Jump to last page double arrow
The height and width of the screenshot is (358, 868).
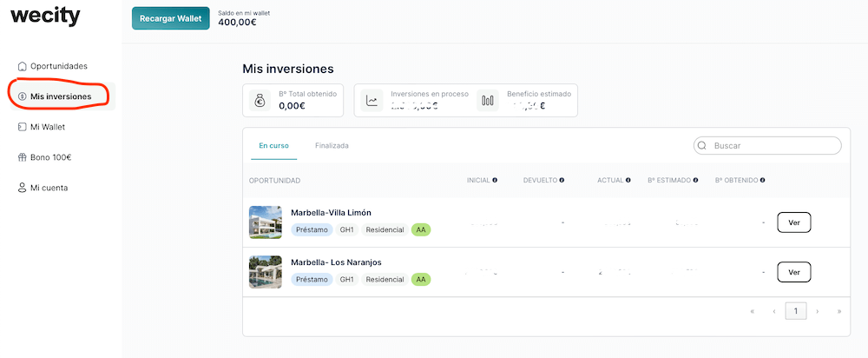pos(839,311)
